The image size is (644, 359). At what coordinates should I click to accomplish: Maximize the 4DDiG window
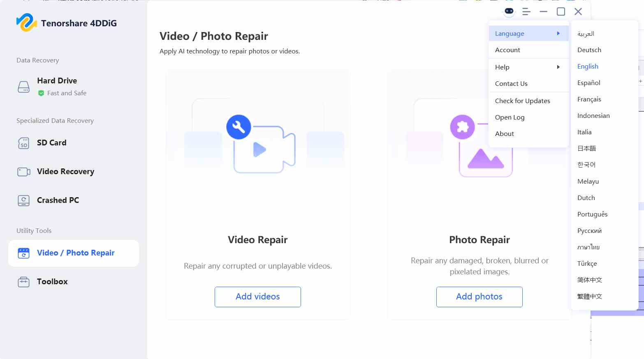coord(561,12)
